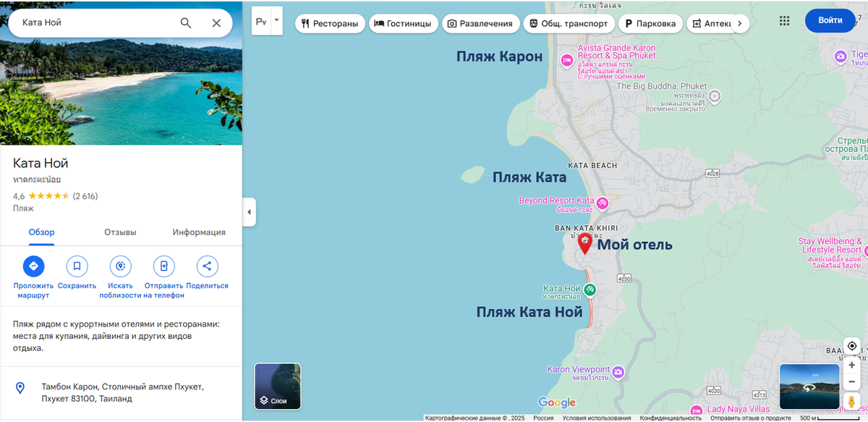Screen dimensions: 868x422
Task: Click the Ката Ной place title
Action: pyautogui.click(x=41, y=164)
